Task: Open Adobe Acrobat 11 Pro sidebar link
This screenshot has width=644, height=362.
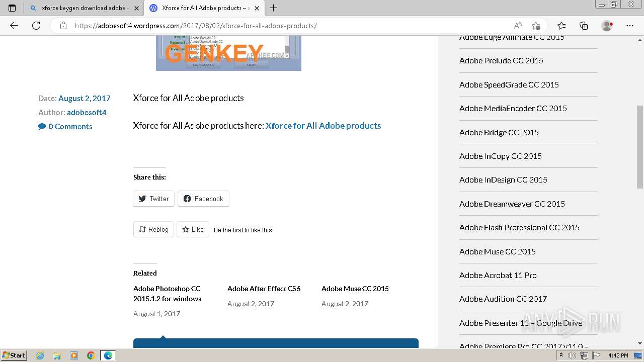Action: tap(498, 275)
